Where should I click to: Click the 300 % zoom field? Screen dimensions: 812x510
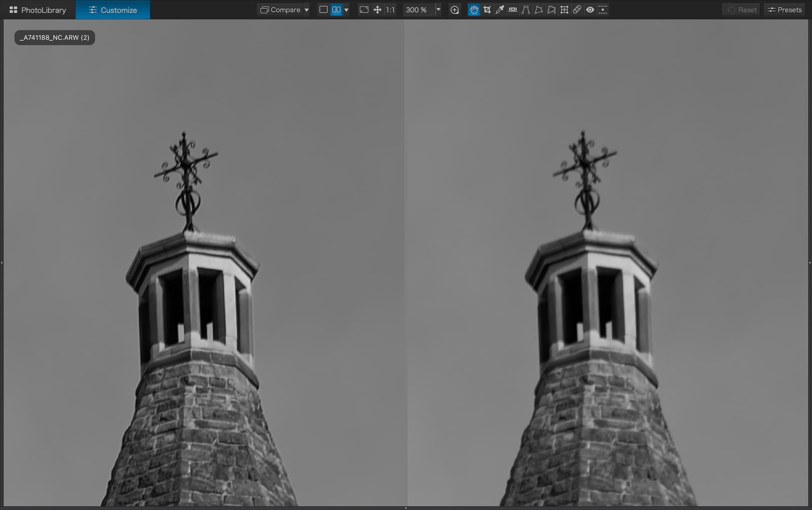[417, 10]
